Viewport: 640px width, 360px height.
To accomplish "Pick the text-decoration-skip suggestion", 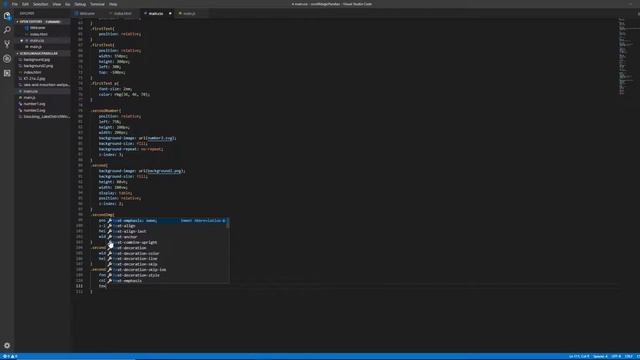I will tap(167, 264).
